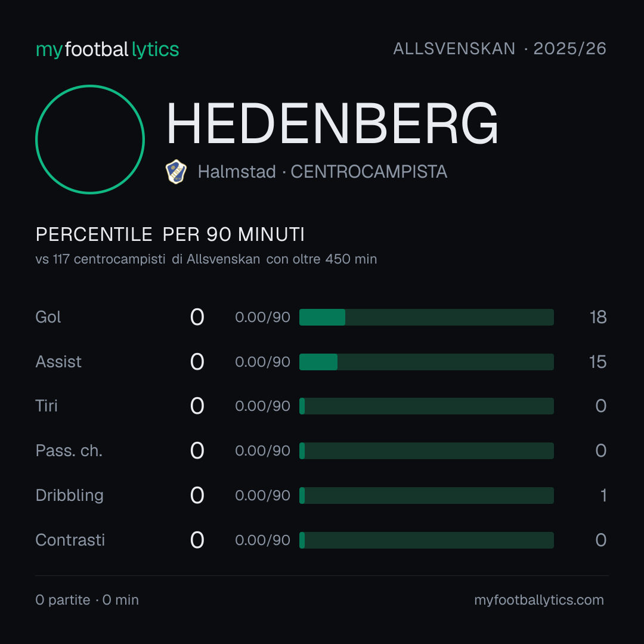The image size is (644, 644).
Task: Click the 0 partite 0 min footer text
Action: tap(87, 600)
